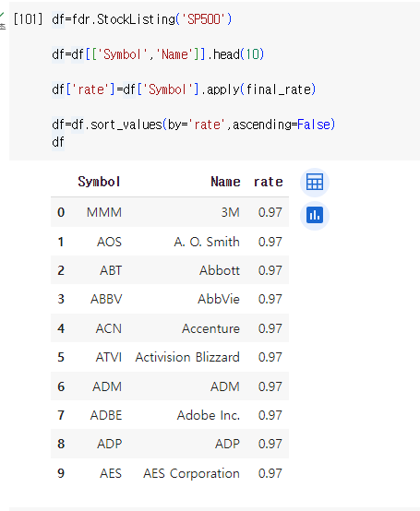
Task: Click the sort_values code line
Action: [x=193, y=125]
